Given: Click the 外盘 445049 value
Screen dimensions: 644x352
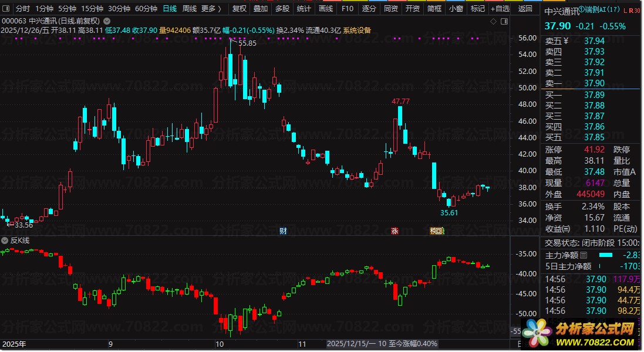Looking at the screenshot, I should tap(591, 194).
